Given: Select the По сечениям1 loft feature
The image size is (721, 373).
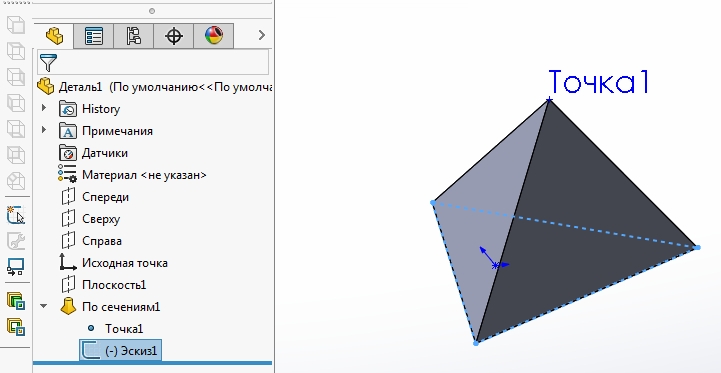Looking at the screenshot, I should 121,307.
